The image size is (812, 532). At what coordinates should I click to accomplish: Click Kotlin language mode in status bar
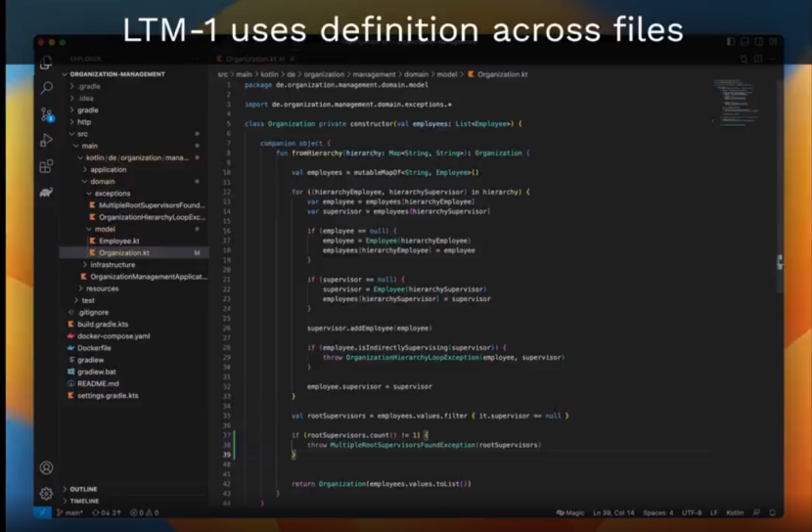(735, 512)
